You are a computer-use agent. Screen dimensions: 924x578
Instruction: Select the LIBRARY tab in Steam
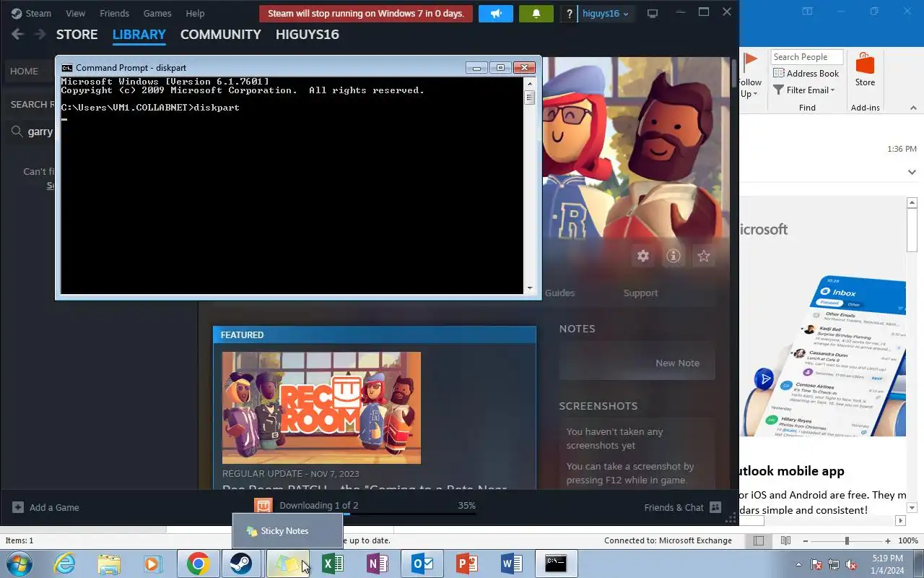tap(139, 34)
